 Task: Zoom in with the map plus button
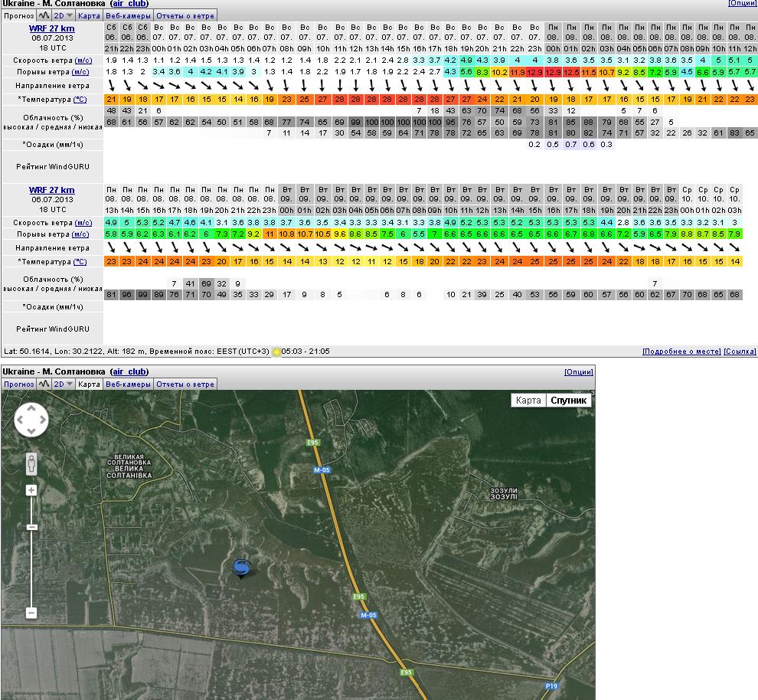click(31, 490)
